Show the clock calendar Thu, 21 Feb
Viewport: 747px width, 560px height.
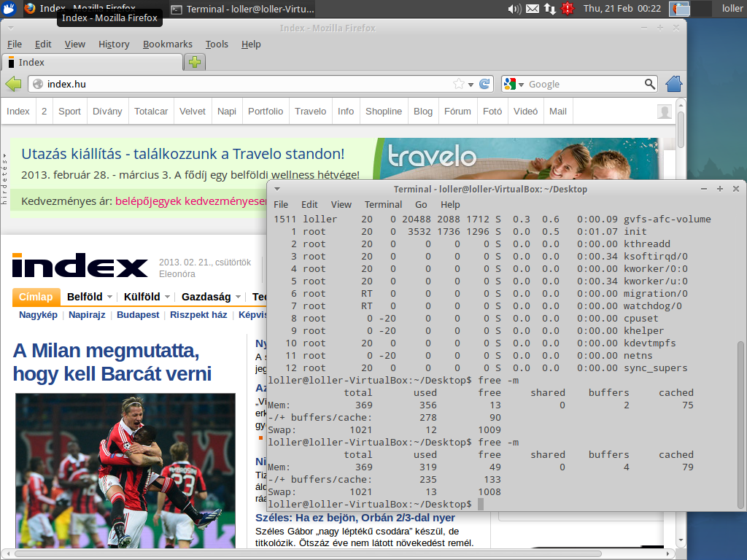tap(622, 9)
